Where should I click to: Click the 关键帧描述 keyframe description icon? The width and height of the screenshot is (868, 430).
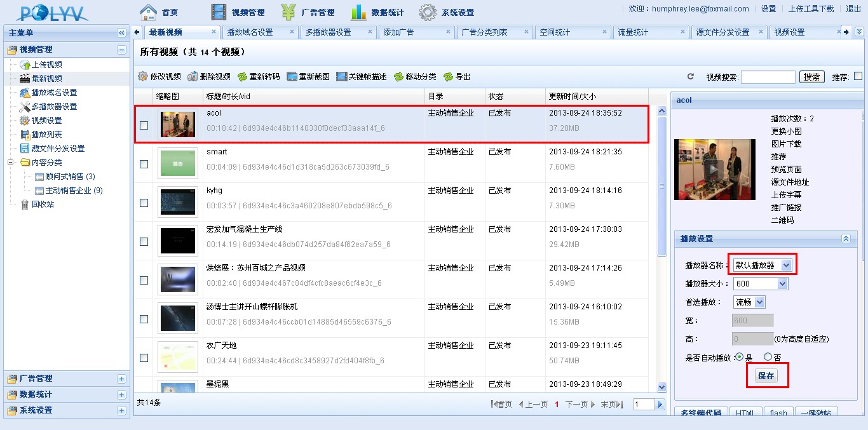point(341,77)
